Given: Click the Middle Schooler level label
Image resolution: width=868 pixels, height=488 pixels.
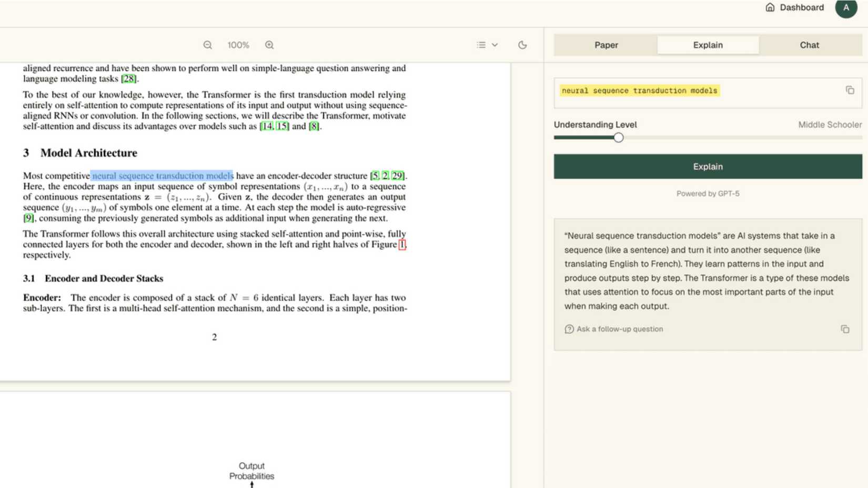Looking at the screenshot, I should coord(830,125).
